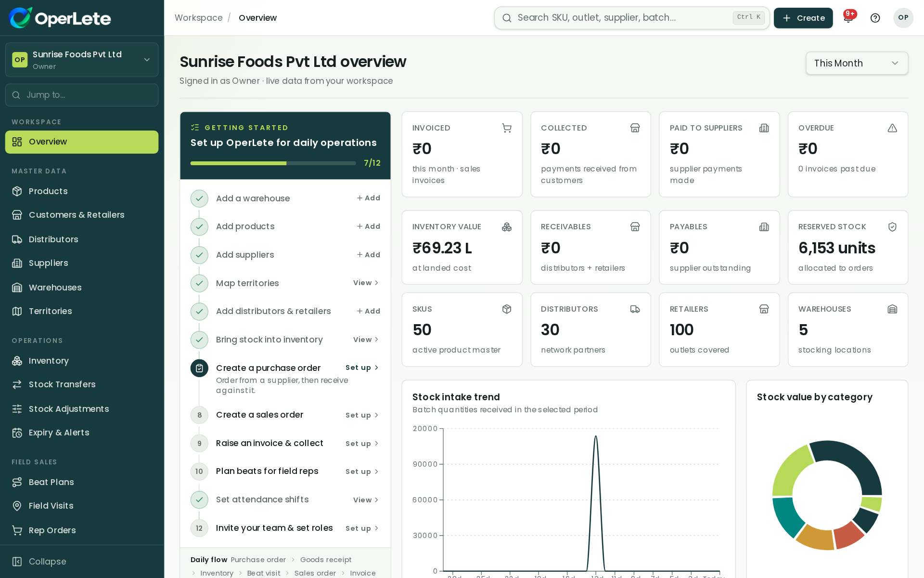Screen dimensions: 924x578
Task: Open the This Month period dropdown
Action: [x=857, y=63]
